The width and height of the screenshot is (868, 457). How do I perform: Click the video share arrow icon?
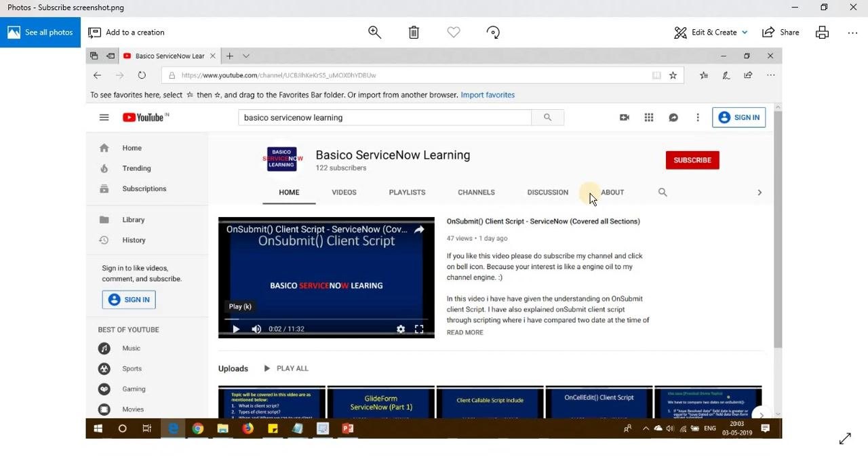(419, 230)
